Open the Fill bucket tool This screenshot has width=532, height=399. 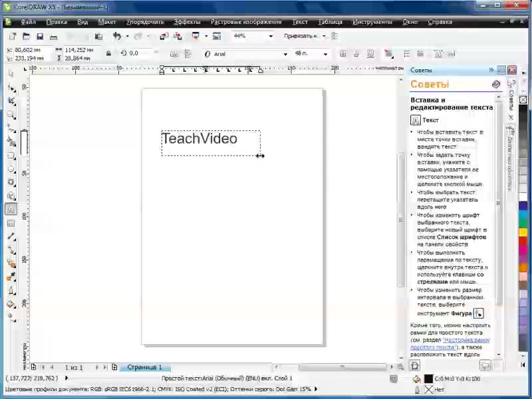[11, 305]
